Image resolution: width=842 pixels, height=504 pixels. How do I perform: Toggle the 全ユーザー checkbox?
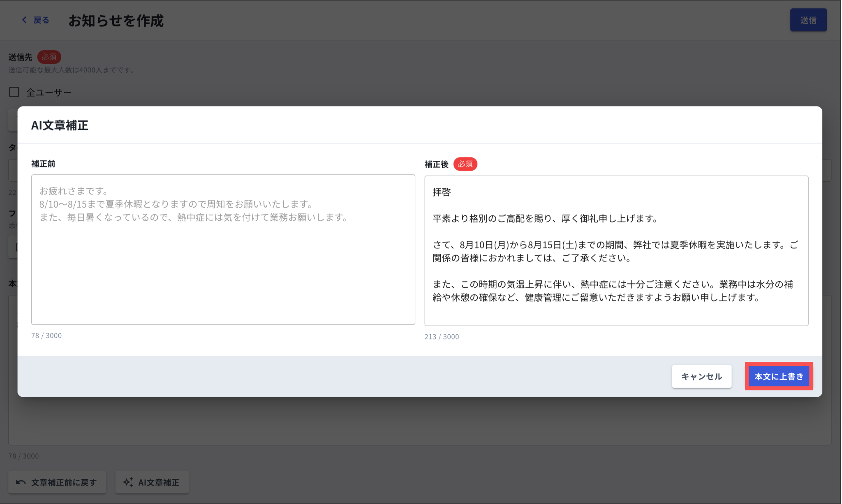point(14,92)
